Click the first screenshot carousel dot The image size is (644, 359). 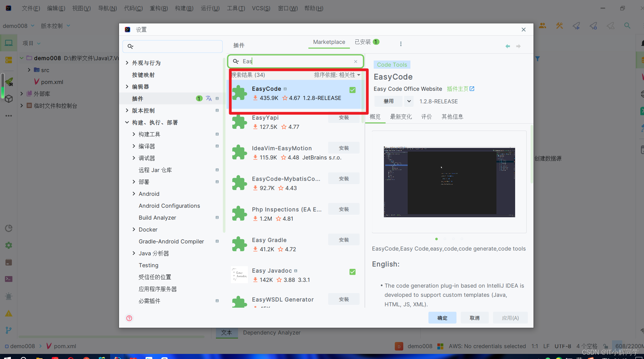pyautogui.click(x=436, y=239)
